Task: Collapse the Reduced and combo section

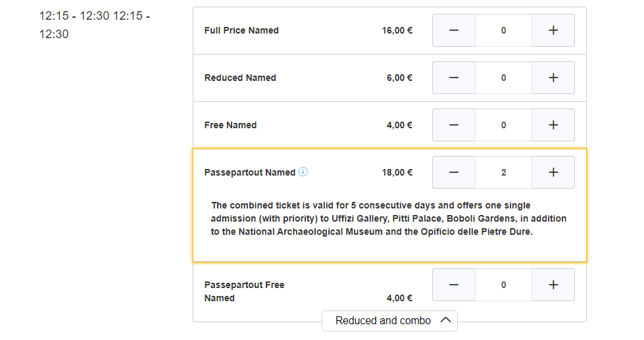Action: tap(389, 320)
